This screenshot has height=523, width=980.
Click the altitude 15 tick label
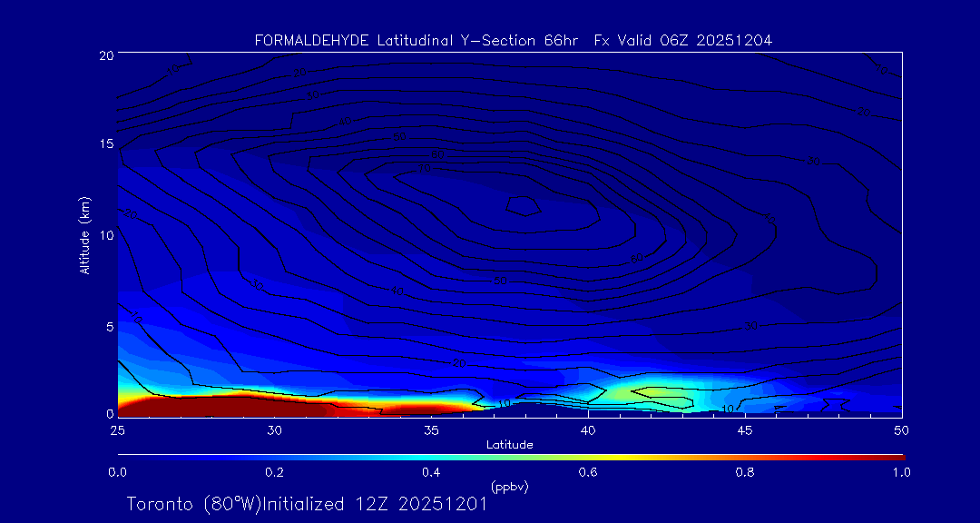105,143
